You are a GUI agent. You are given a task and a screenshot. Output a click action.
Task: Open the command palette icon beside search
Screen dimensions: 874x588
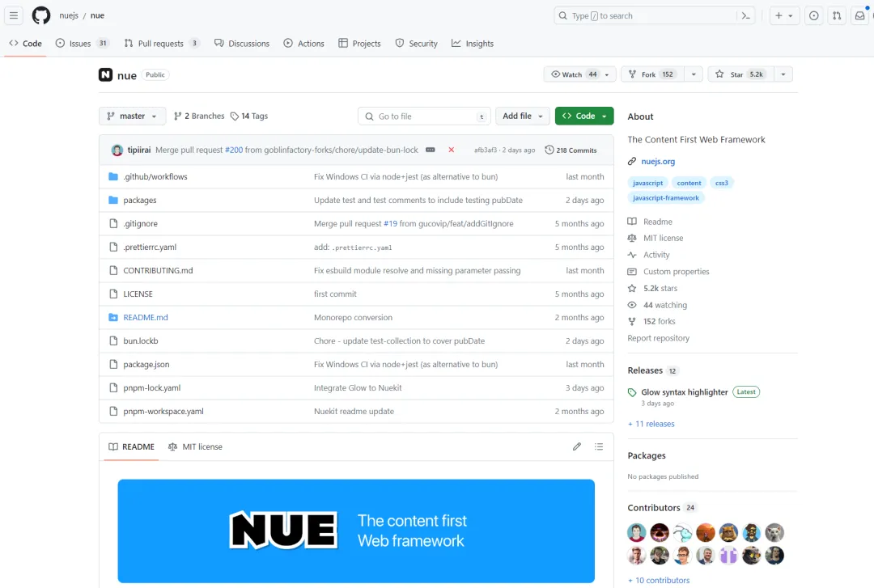(x=746, y=15)
